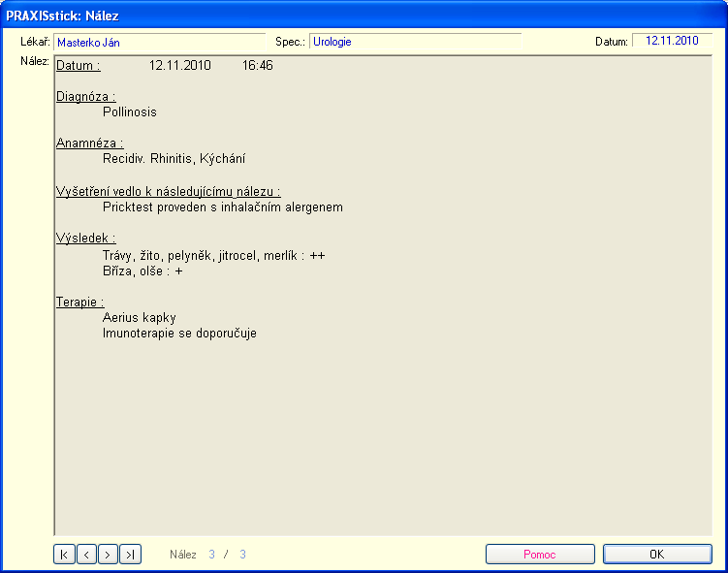Click the Datum field with 12.11.2010

pos(673,41)
